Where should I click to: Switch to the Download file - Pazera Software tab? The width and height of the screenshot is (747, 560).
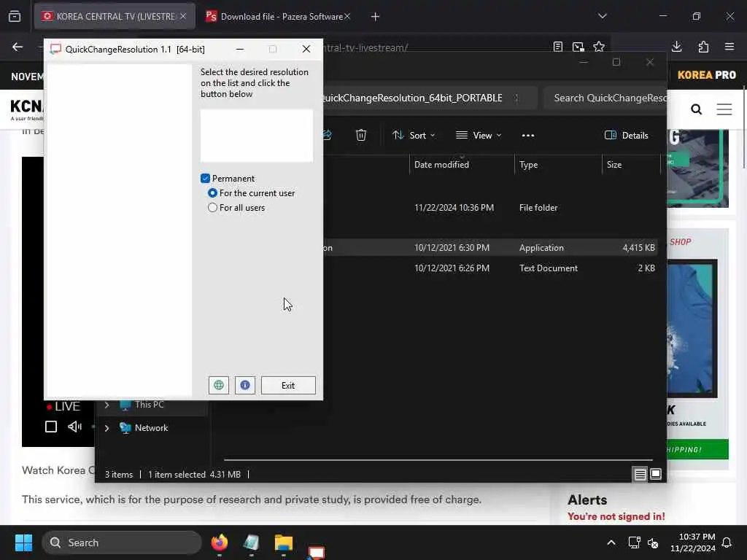pyautogui.click(x=278, y=16)
